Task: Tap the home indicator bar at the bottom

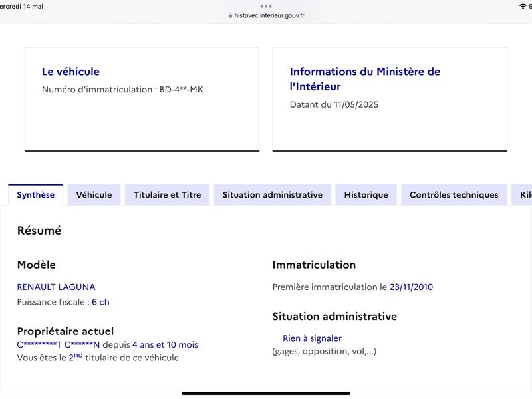Action: coord(266,394)
